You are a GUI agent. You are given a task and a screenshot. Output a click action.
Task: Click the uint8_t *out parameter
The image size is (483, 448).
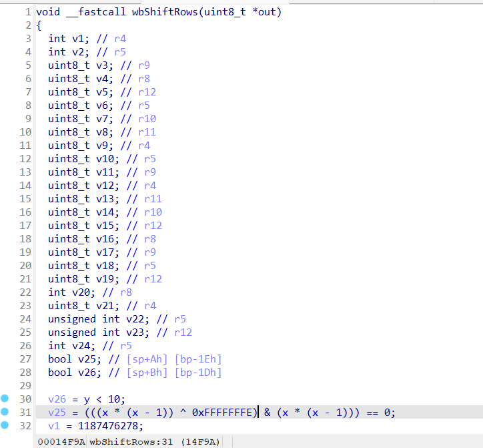click(x=240, y=12)
